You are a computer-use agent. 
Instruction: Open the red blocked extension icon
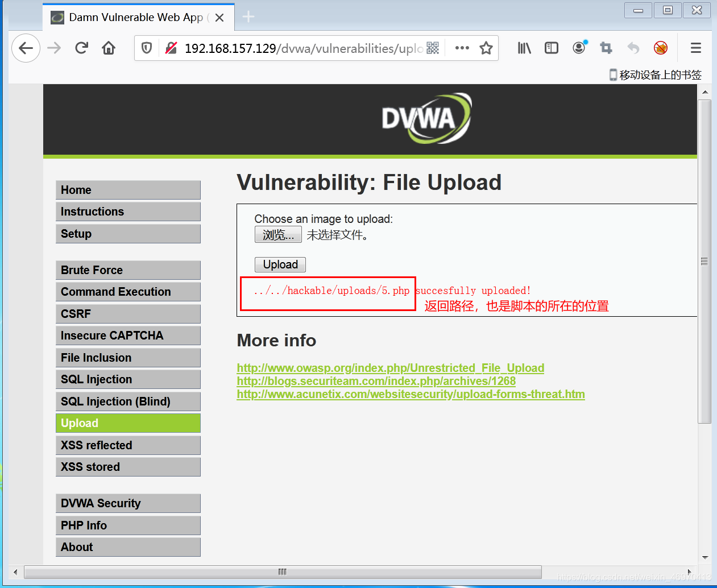(x=661, y=48)
